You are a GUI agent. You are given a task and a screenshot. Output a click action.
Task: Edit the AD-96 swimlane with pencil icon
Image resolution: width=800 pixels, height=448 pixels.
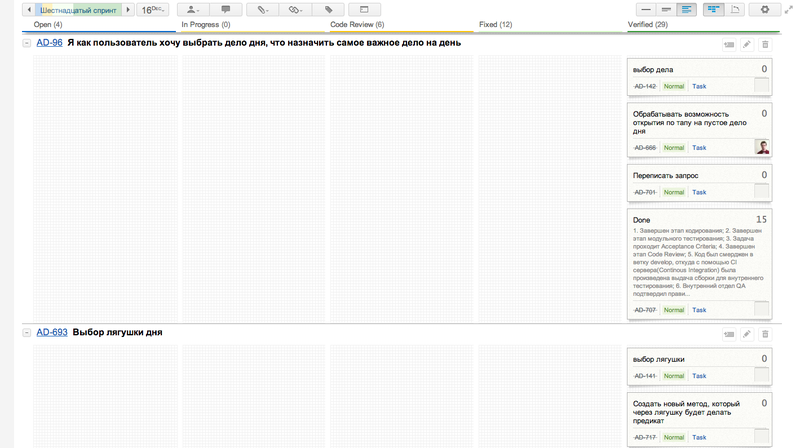pos(747,45)
